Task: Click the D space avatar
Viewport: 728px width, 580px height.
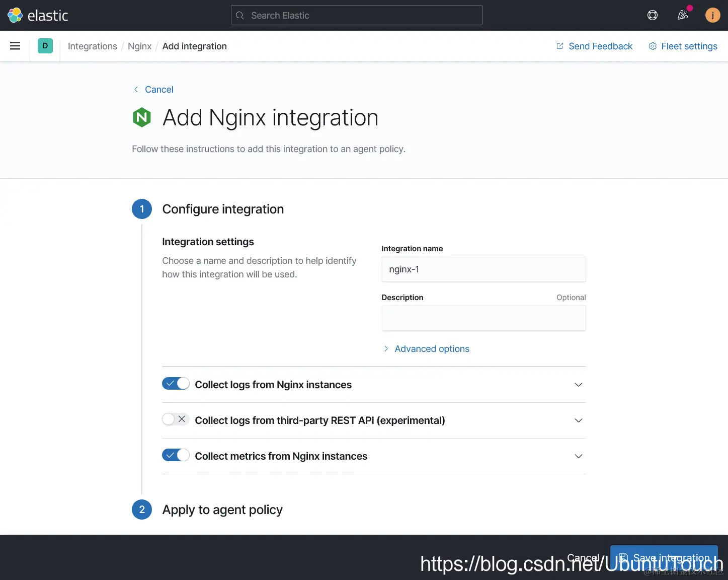Action: pos(45,46)
